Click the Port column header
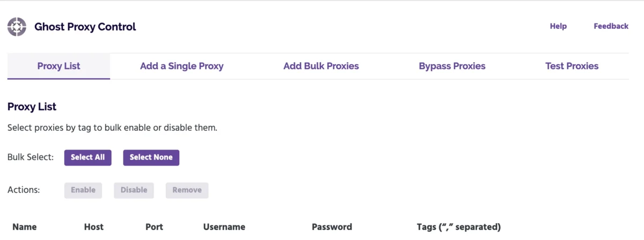This screenshot has width=644, height=240. pos(154,227)
